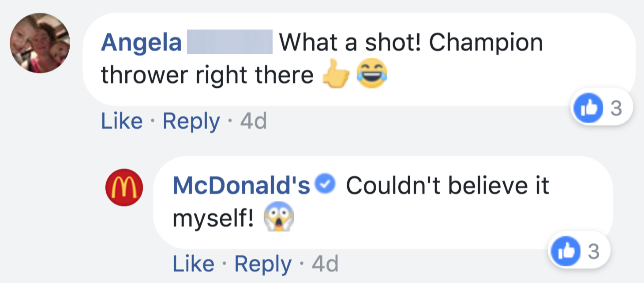
Task: Open the 4d timestamp on McDonald's reply
Action: (x=325, y=264)
